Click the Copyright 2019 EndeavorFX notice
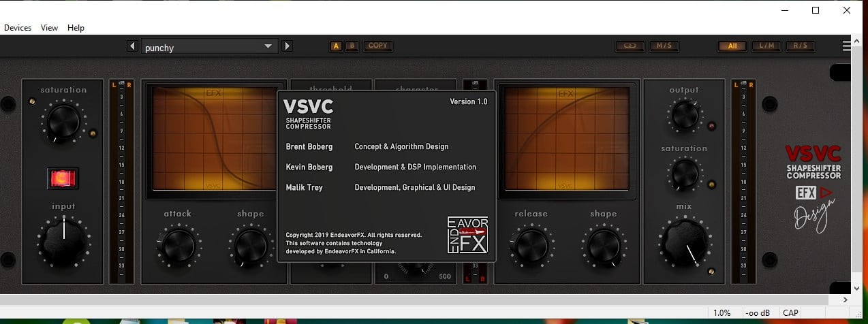This screenshot has height=324, width=868. point(354,235)
